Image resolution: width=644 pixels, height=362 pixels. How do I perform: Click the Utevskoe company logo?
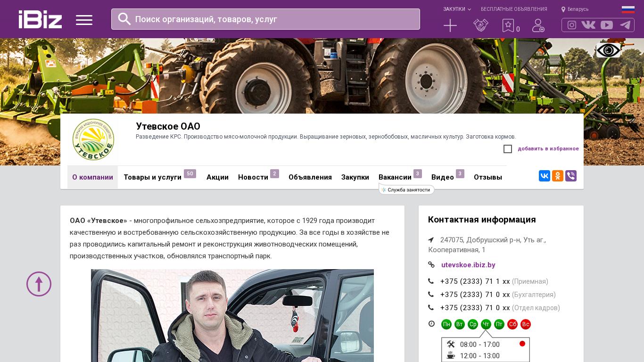pyautogui.click(x=93, y=140)
